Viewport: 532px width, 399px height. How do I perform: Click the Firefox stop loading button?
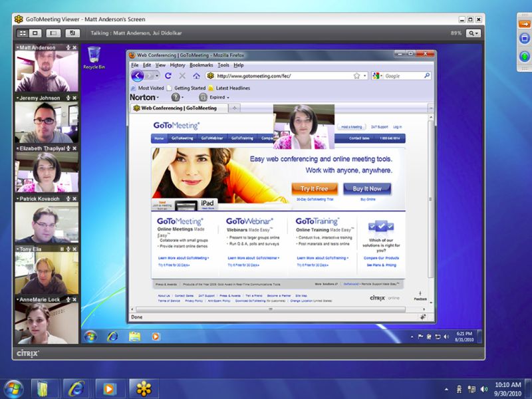pos(182,76)
